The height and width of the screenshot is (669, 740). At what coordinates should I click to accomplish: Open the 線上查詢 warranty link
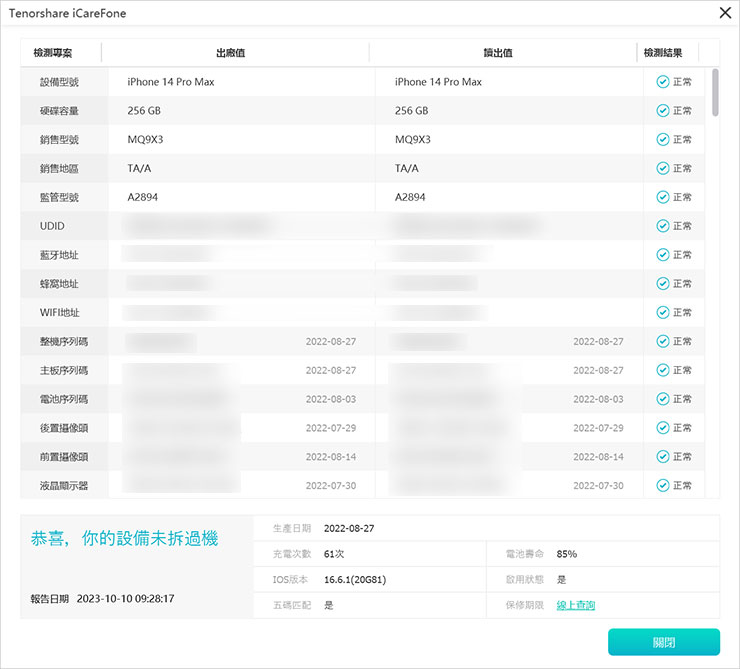[x=575, y=605]
